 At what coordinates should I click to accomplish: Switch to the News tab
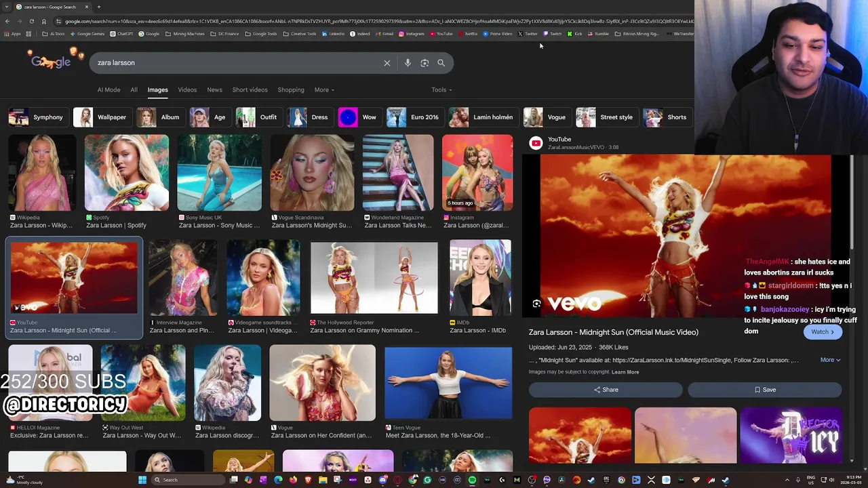(x=214, y=89)
